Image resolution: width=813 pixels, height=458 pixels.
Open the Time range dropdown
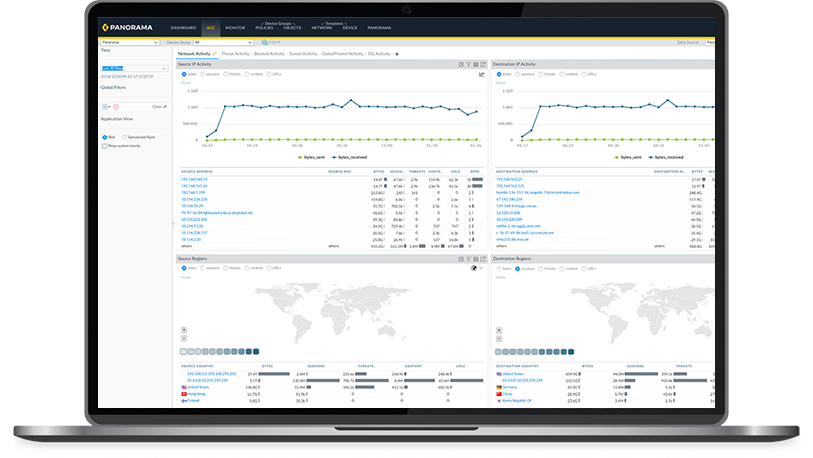pos(134,68)
